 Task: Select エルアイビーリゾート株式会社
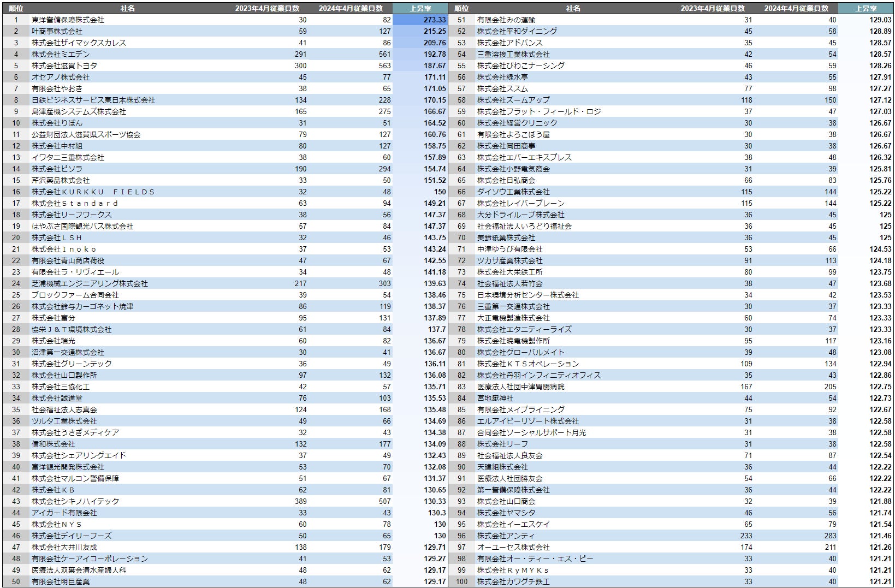tap(528, 421)
